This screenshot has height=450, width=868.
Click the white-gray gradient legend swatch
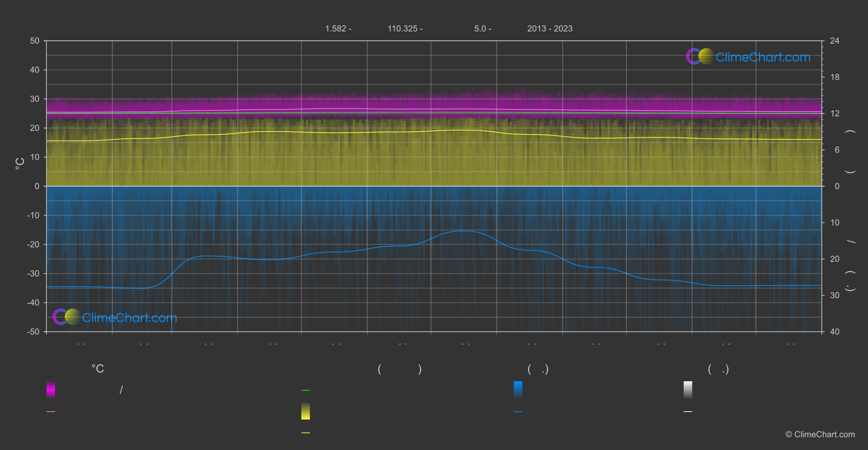tap(688, 389)
